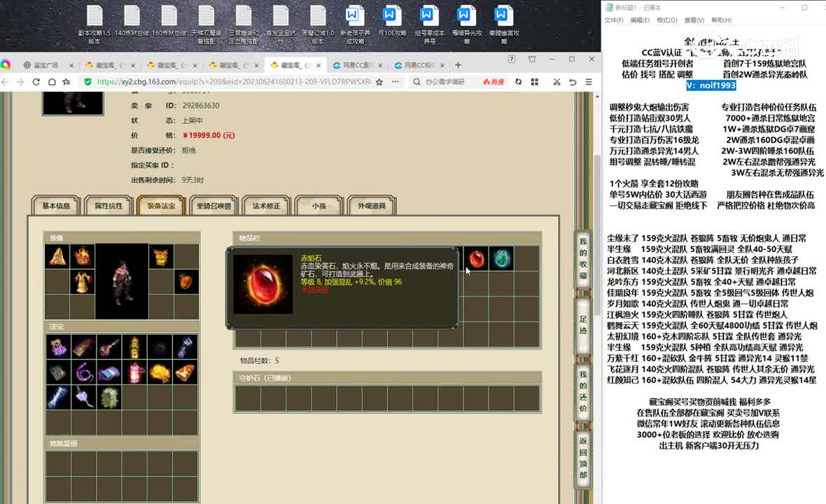
Task: Open the browser skin (shirt) icon
Action: (x=532, y=59)
